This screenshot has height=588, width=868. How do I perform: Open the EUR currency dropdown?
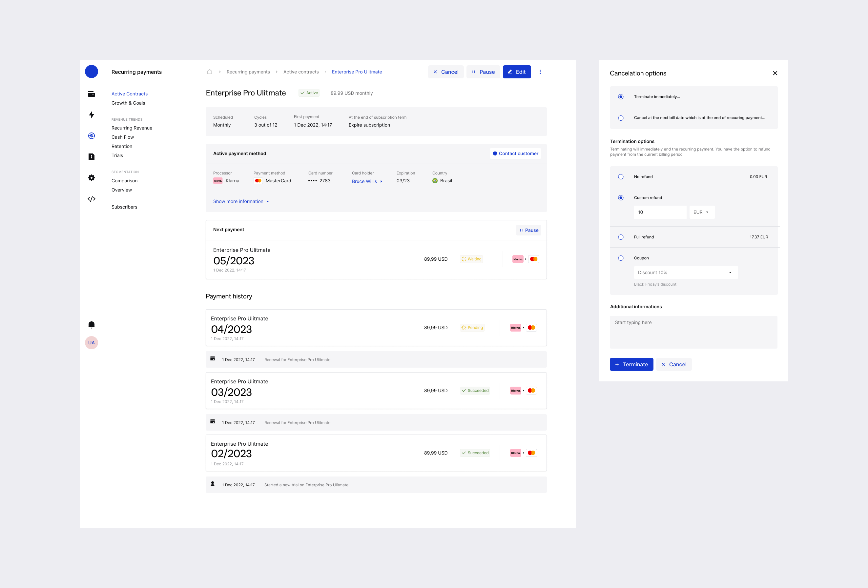point(701,212)
